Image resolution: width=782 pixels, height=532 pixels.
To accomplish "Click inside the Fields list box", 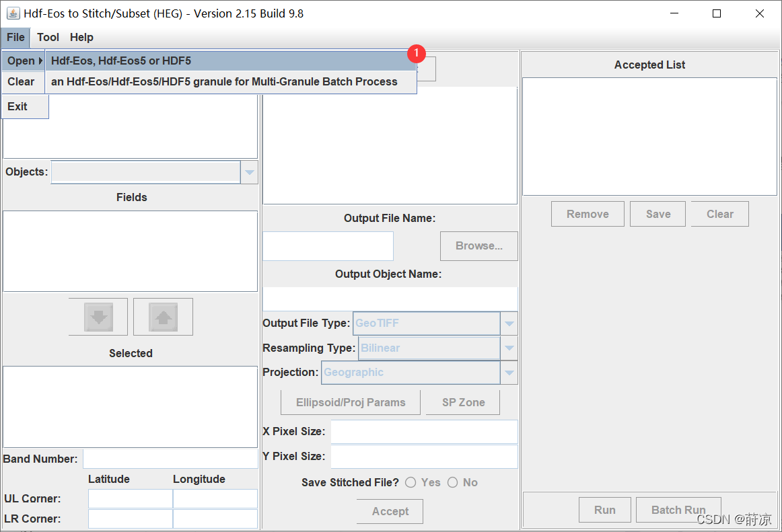I will pos(131,252).
